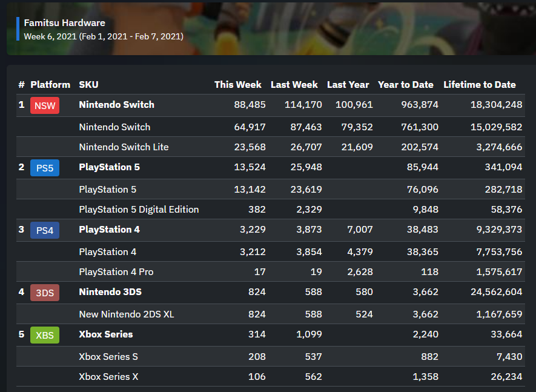Click the Lifetime to Date column header
This screenshot has height=392, width=536.
[480, 84]
